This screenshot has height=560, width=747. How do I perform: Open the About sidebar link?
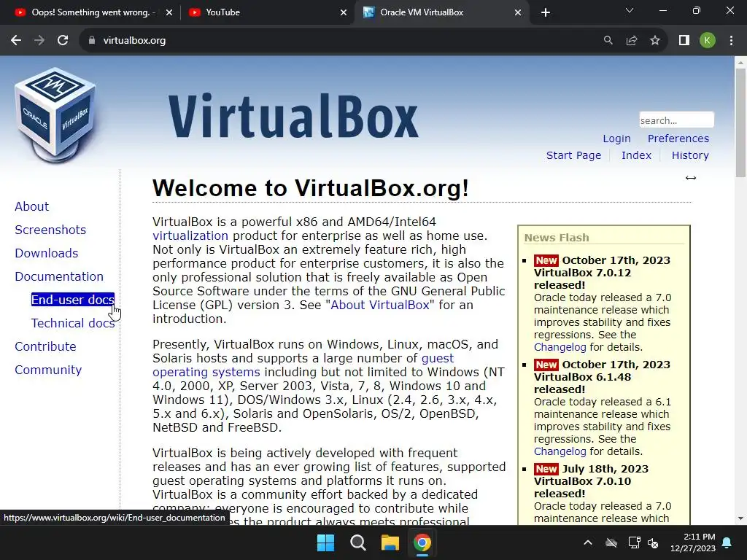32,206
